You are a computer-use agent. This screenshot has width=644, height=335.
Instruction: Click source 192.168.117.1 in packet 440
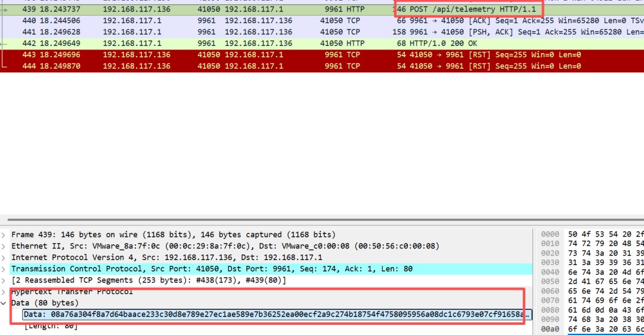(132, 20)
